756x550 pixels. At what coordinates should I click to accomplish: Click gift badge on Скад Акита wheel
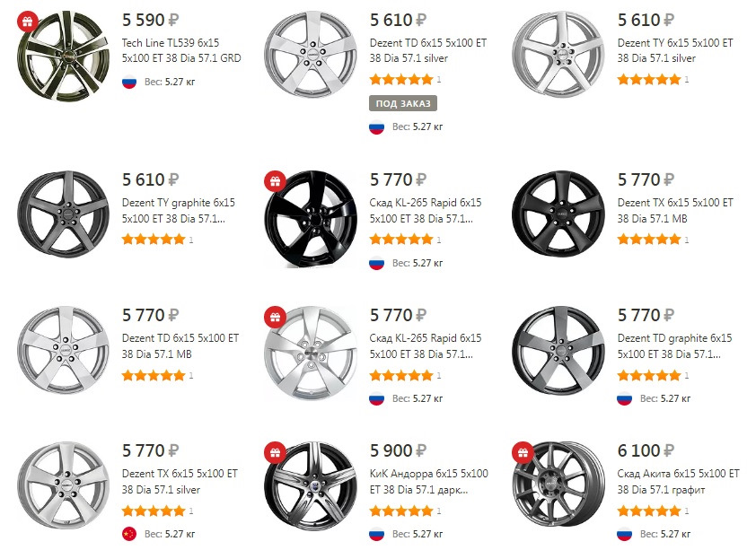522,453
